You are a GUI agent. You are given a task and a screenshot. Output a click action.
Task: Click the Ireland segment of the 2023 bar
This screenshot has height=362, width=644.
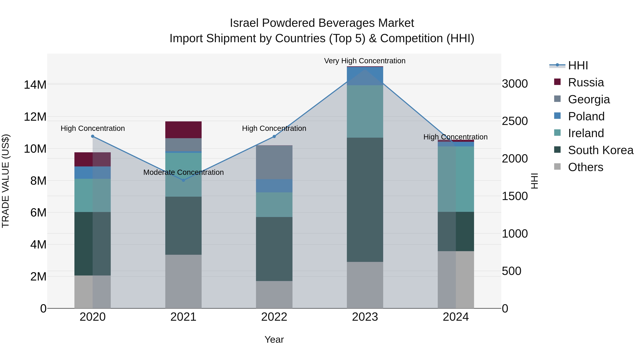tap(365, 111)
